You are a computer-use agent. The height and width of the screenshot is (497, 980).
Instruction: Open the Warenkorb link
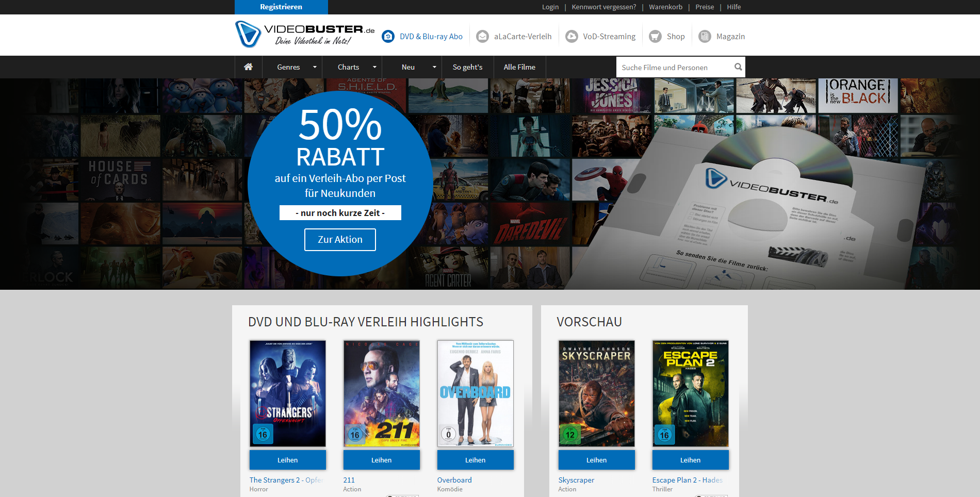[666, 7]
